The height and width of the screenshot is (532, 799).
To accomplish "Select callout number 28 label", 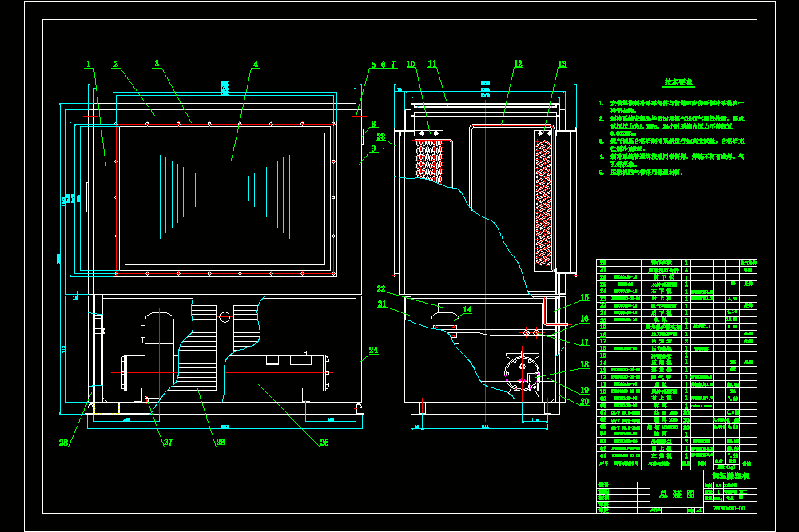I will tap(64, 443).
